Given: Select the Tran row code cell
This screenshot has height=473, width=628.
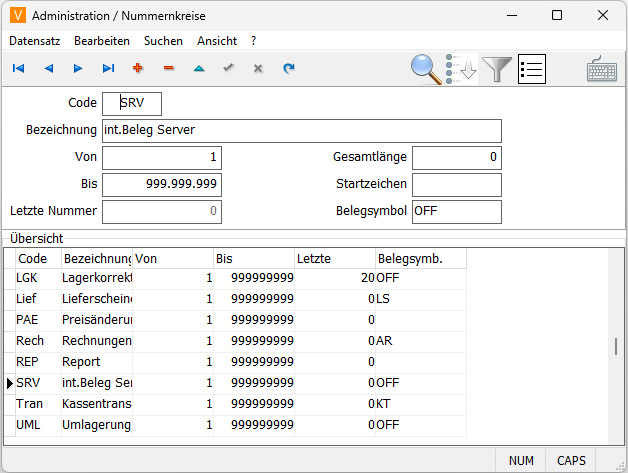Looking at the screenshot, I should click(38, 404).
